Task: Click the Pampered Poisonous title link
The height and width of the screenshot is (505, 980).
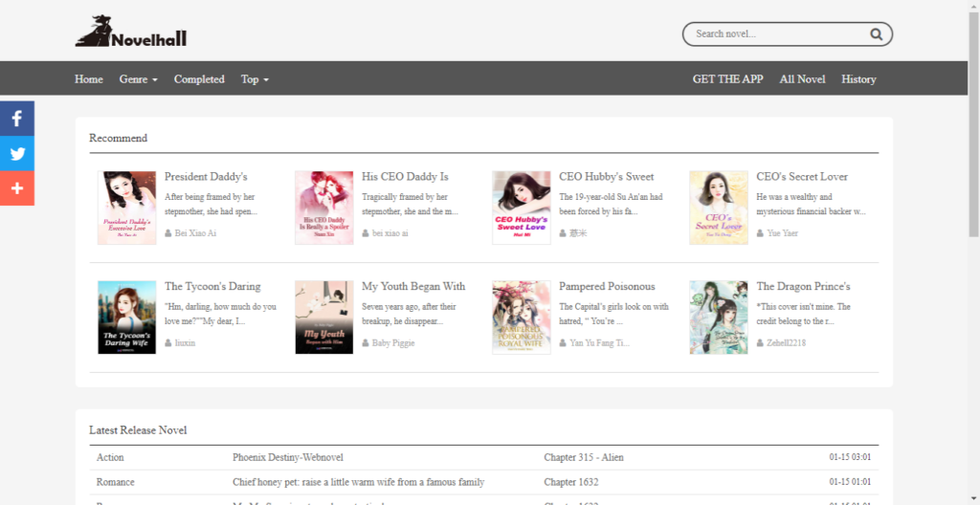Action: pyautogui.click(x=607, y=287)
